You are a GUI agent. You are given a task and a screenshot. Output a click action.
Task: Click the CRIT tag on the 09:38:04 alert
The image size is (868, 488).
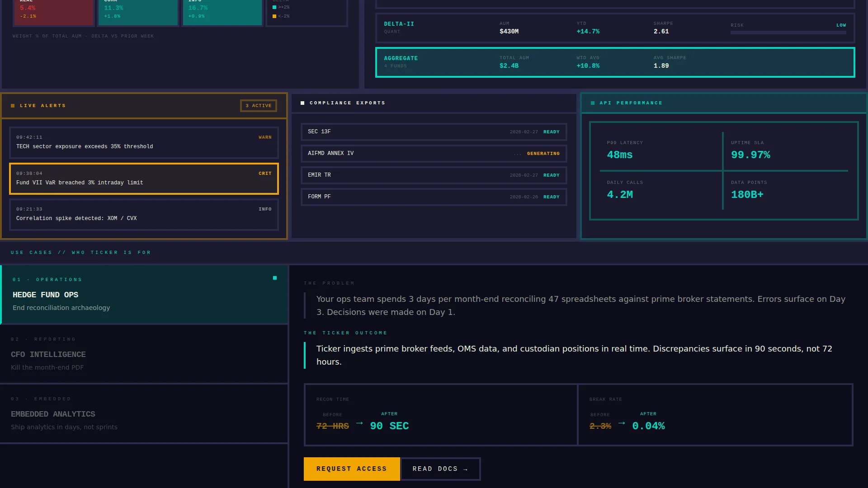pyautogui.click(x=265, y=174)
